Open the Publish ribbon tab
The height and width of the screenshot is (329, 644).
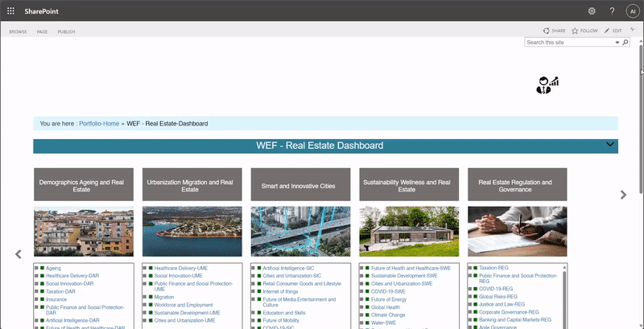[66, 31]
